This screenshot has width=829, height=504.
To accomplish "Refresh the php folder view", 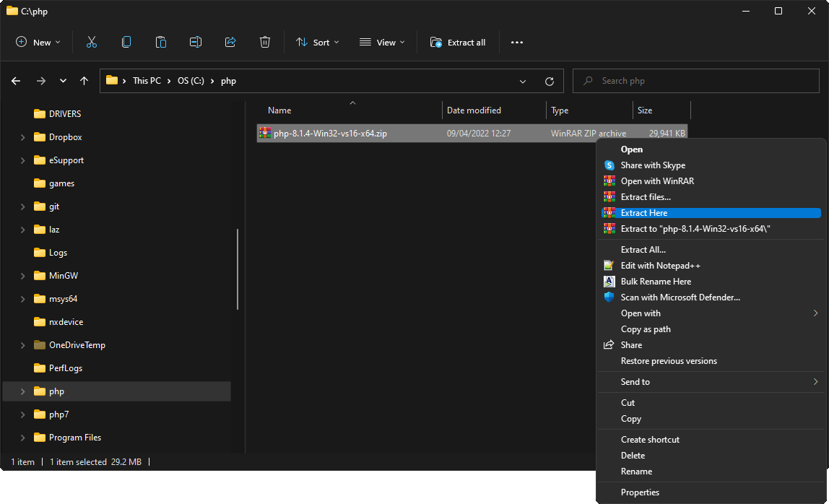I will (x=550, y=82).
